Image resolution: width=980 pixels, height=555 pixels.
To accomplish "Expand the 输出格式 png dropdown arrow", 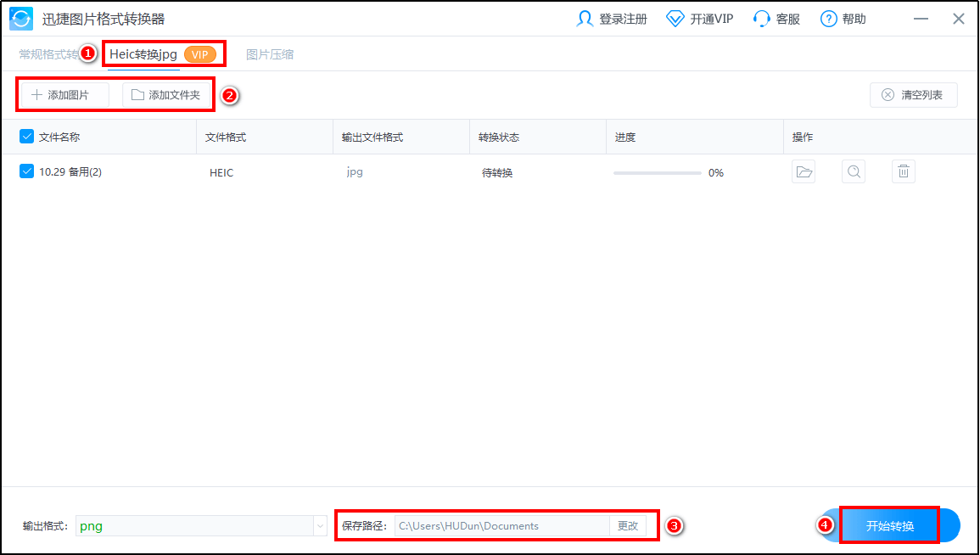I will (x=320, y=526).
